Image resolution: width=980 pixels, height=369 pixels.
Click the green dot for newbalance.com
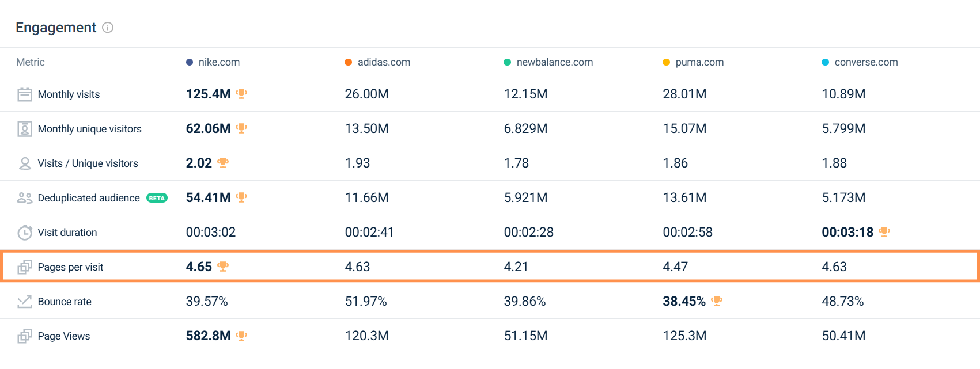pos(508,62)
